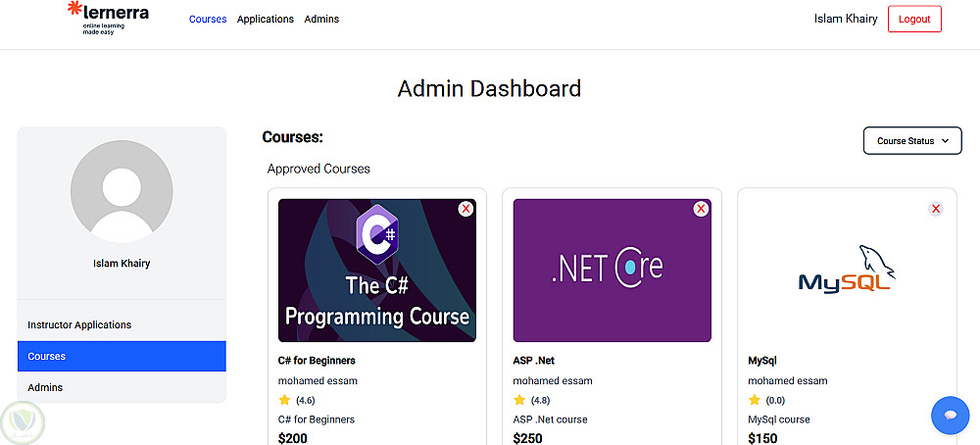Go to Admins in top navigation
Image resolution: width=980 pixels, height=445 pixels.
[x=321, y=20]
